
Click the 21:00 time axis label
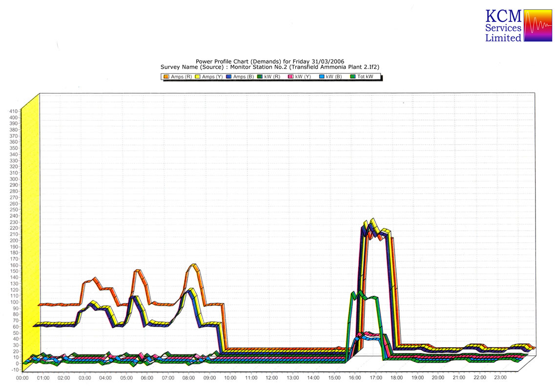point(459,378)
